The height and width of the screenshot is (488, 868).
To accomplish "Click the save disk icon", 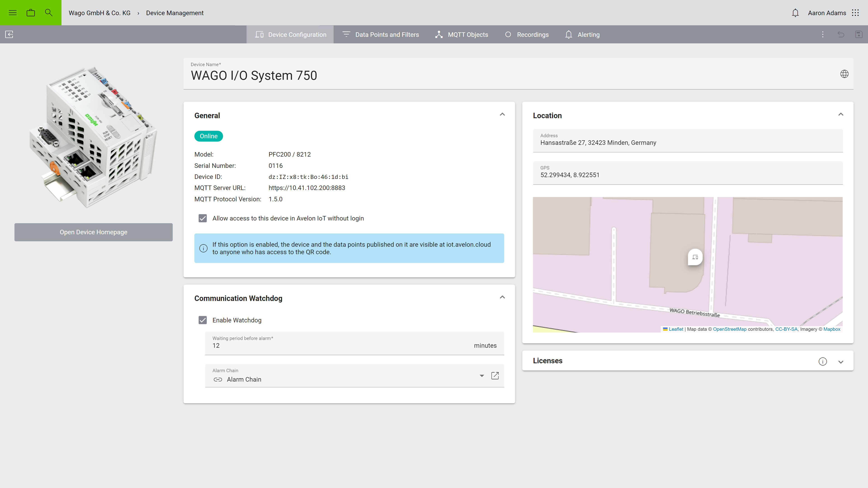I will [859, 34].
